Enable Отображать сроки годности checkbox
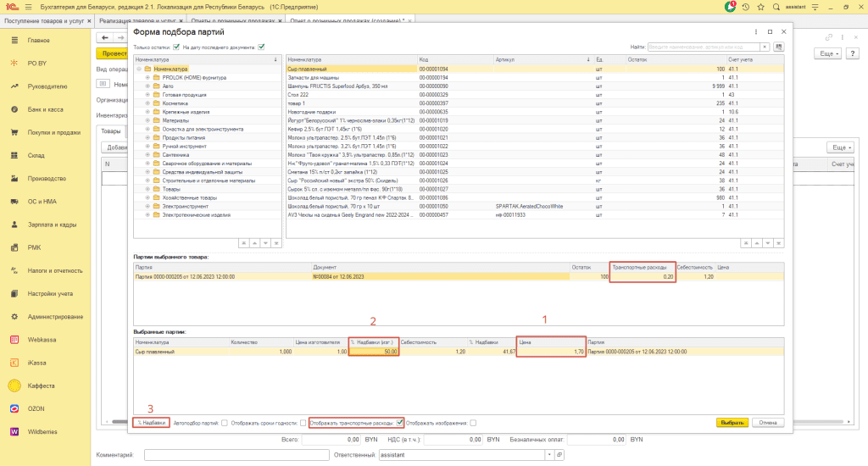This screenshot has height=466, width=868. [303, 423]
